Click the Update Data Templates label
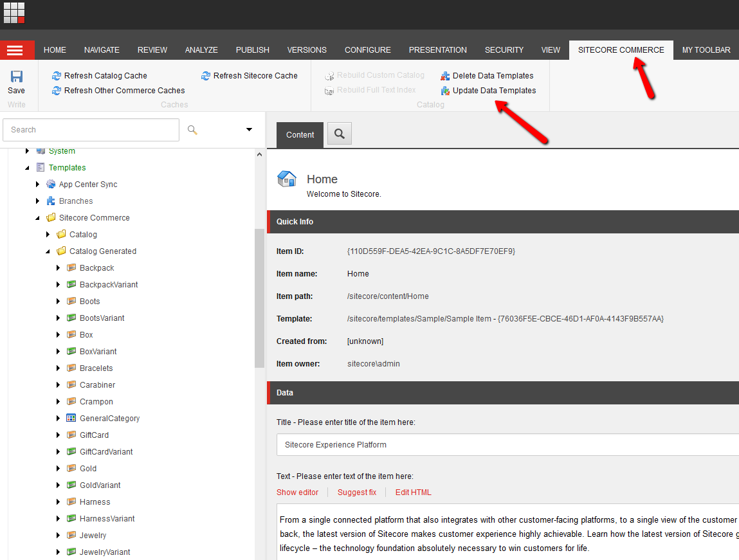The height and width of the screenshot is (560, 739). coord(495,91)
